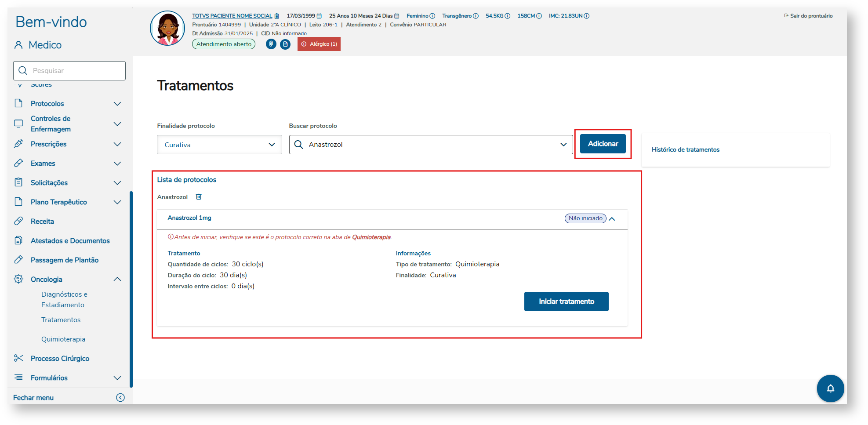
Task: Click the patient avatar photo
Action: [x=167, y=29]
